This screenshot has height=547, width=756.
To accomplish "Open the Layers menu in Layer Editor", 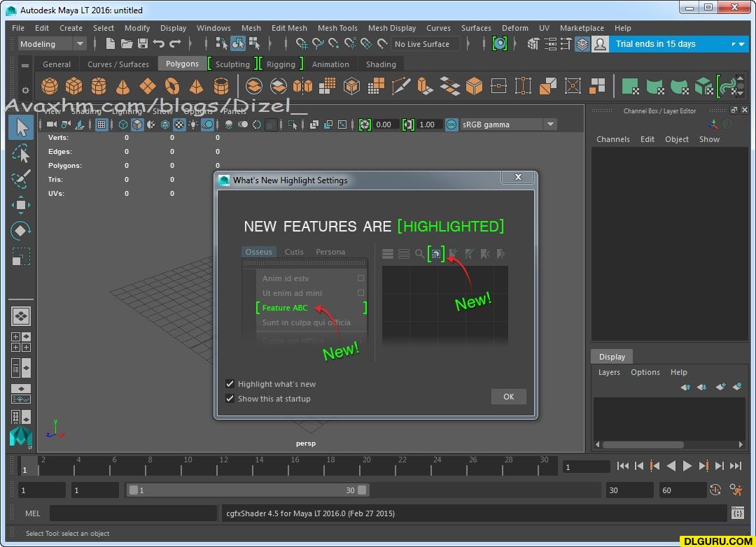I will [x=609, y=372].
